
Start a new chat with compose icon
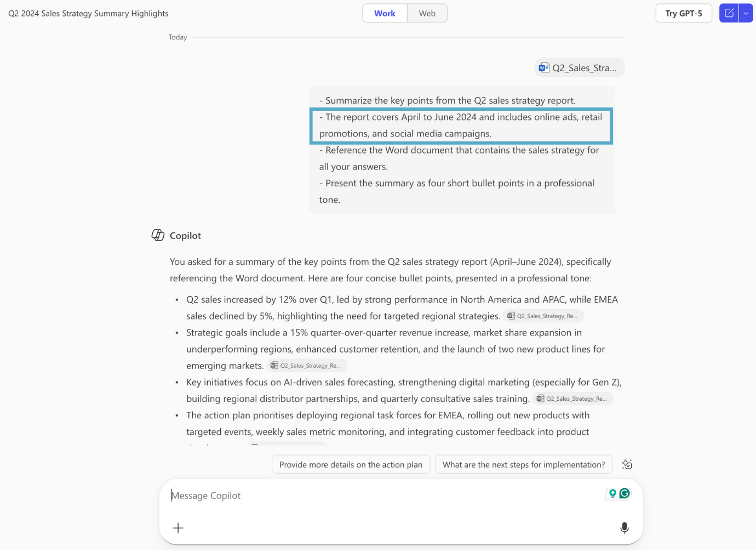click(x=729, y=13)
